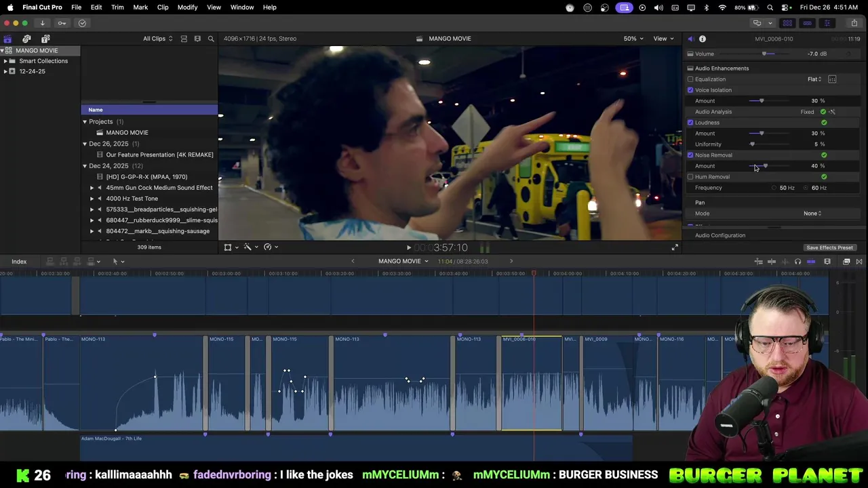868x488 pixels.
Task: Click the MANGO MOVIE timeline title
Action: [x=399, y=262]
